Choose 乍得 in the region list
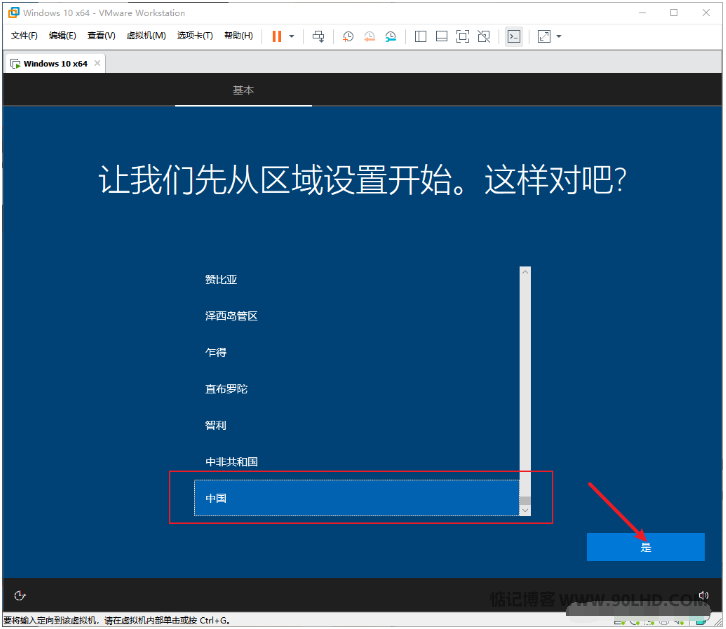The width and height of the screenshot is (726, 629). pos(357,353)
